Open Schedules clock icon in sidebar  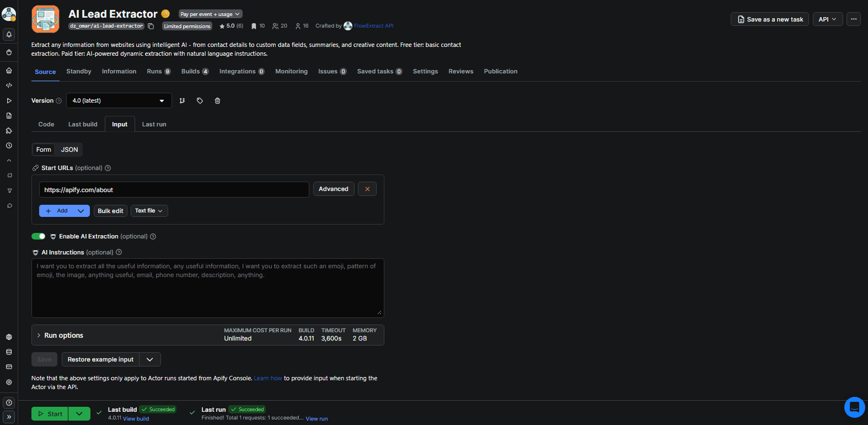tap(9, 146)
